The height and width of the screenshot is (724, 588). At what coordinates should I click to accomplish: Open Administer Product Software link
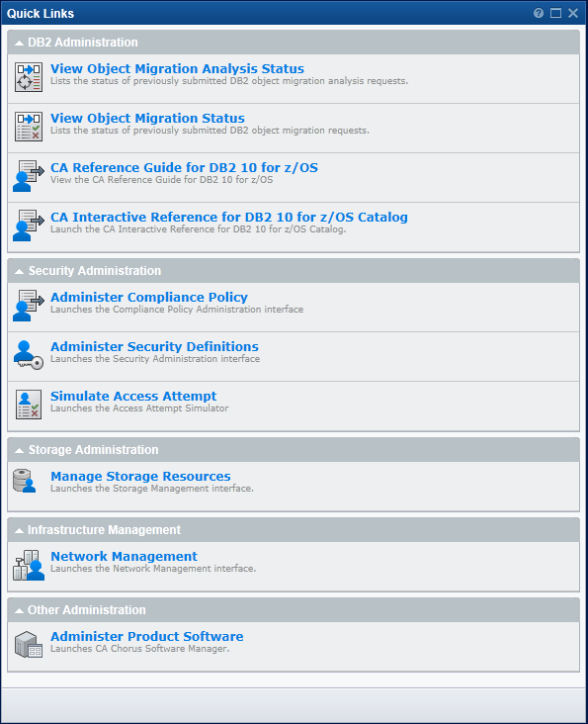tap(146, 636)
